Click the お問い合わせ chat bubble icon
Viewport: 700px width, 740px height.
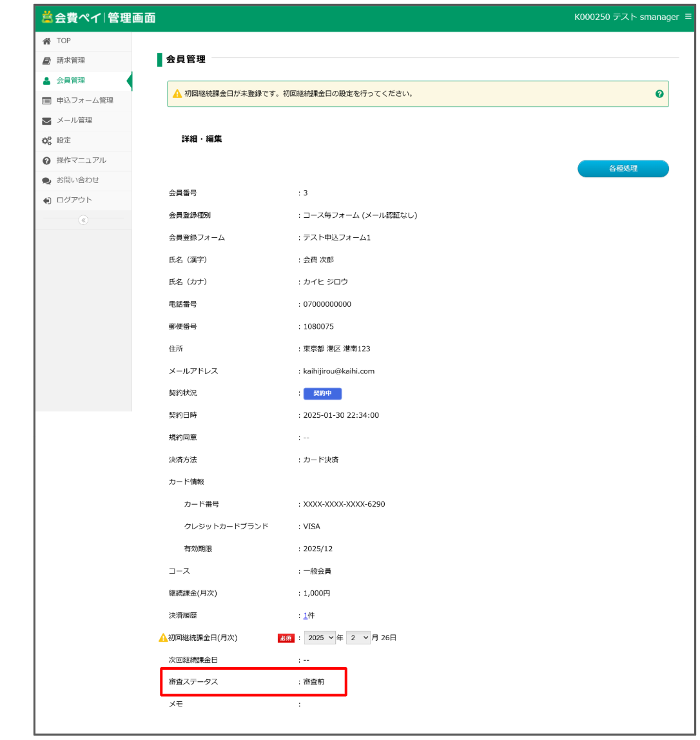coord(46,180)
